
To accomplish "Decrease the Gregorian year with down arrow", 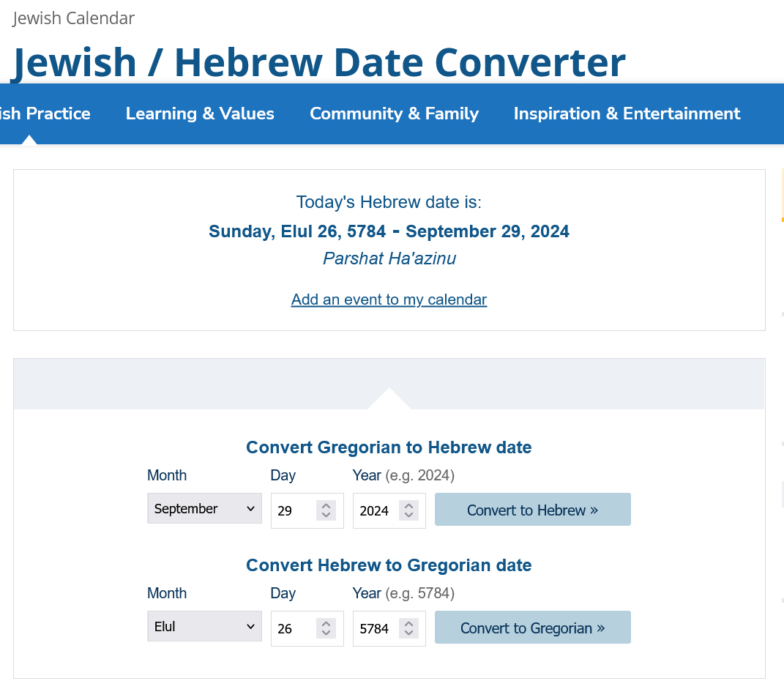I will [x=408, y=516].
